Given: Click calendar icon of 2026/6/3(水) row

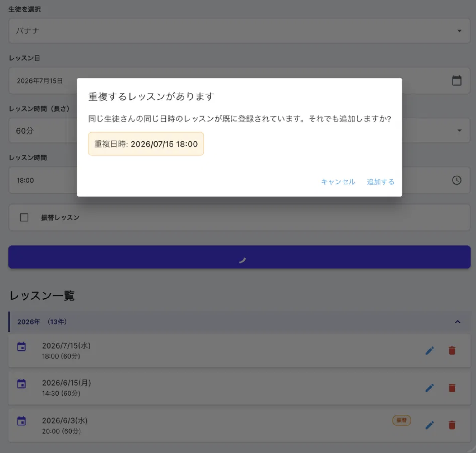Looking at the screenshot, I should point(22,421).
